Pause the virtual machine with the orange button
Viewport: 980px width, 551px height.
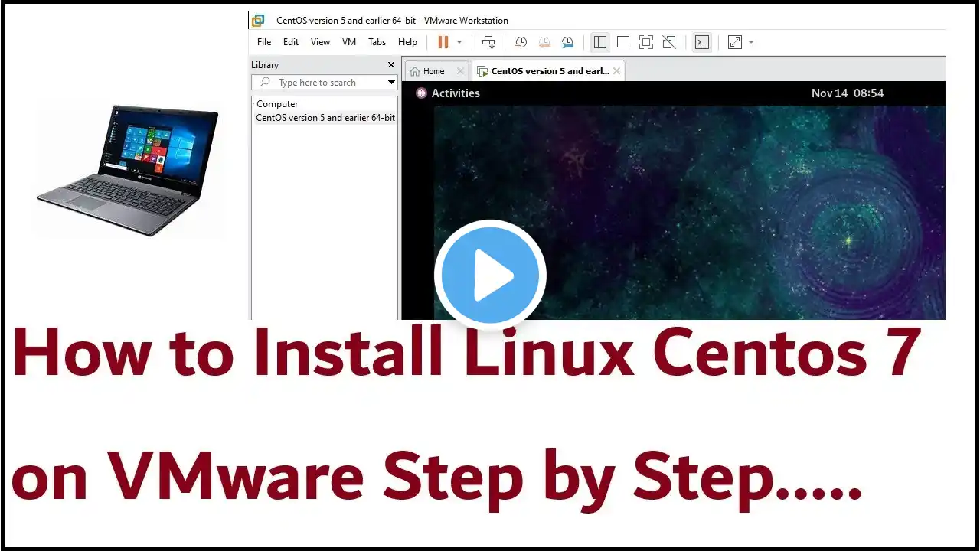(443, 42)
